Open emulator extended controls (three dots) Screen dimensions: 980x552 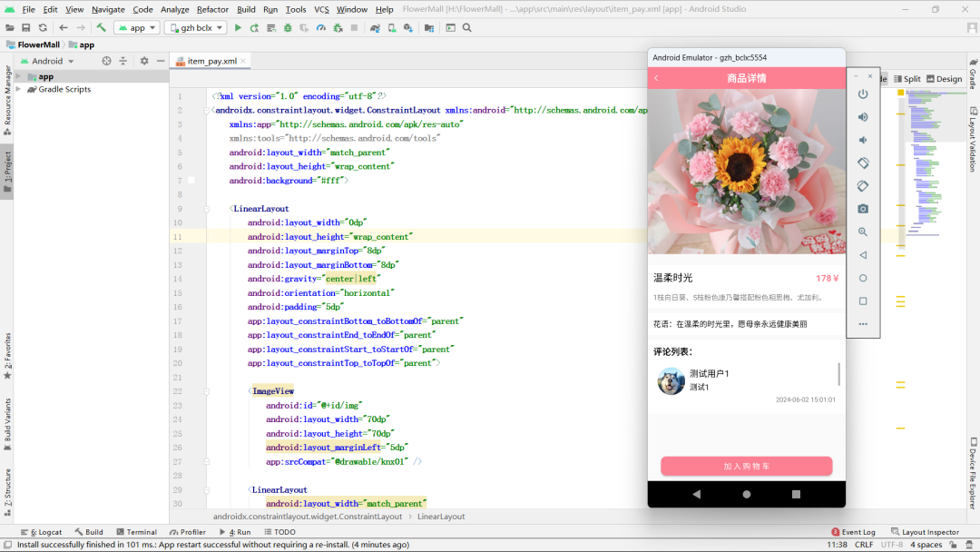[x=863, y=324]
